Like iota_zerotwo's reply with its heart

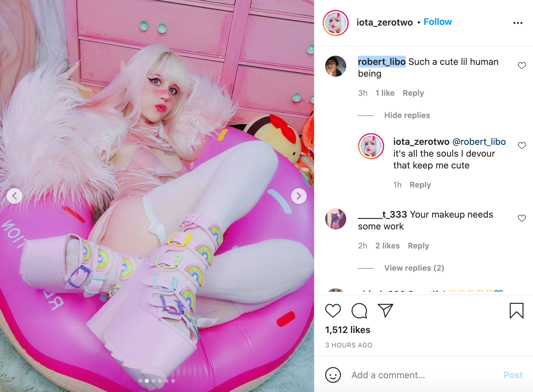tap(522, 146)
